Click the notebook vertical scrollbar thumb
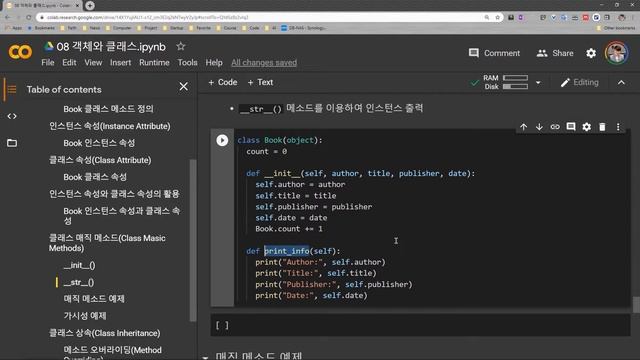The width and height of the screenshot is (640, 360). coord(636,304)
